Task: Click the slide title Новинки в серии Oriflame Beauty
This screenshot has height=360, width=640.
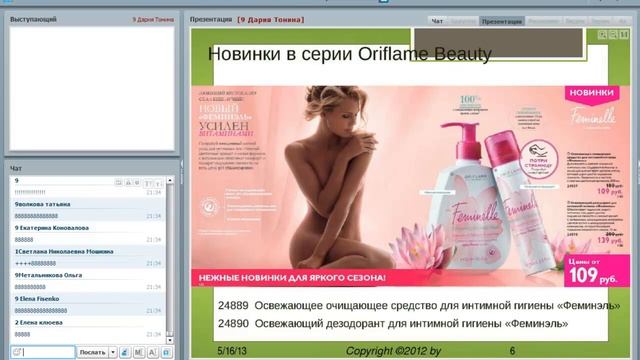Action: [349, 54]
